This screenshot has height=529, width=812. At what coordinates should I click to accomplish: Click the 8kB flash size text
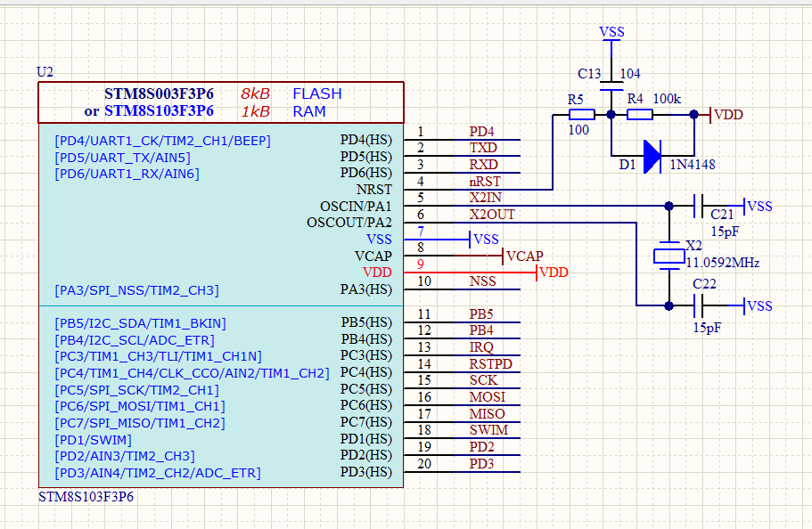255,94
